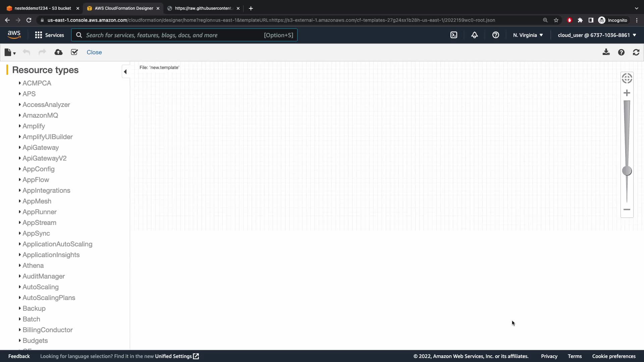Refresh the diagram with the refresh icon
644x362 pixels.
(x=636, y=52)
